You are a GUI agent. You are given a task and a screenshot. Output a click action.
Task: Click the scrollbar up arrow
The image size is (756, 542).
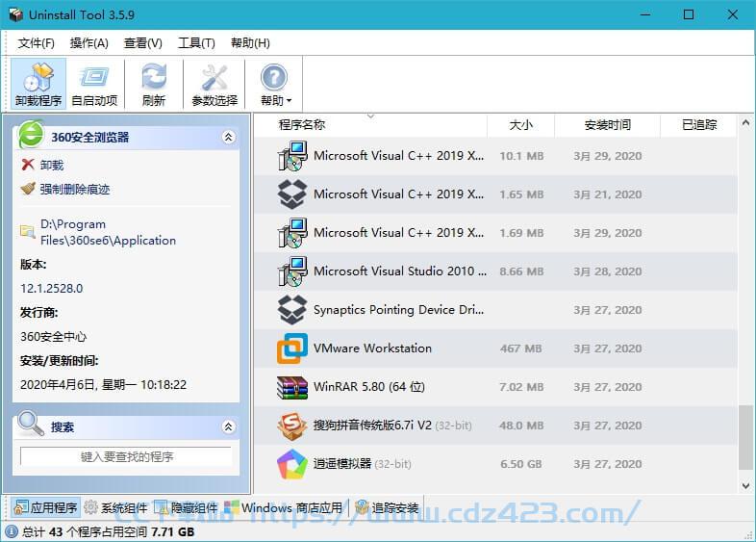click(x=745, y=123)
